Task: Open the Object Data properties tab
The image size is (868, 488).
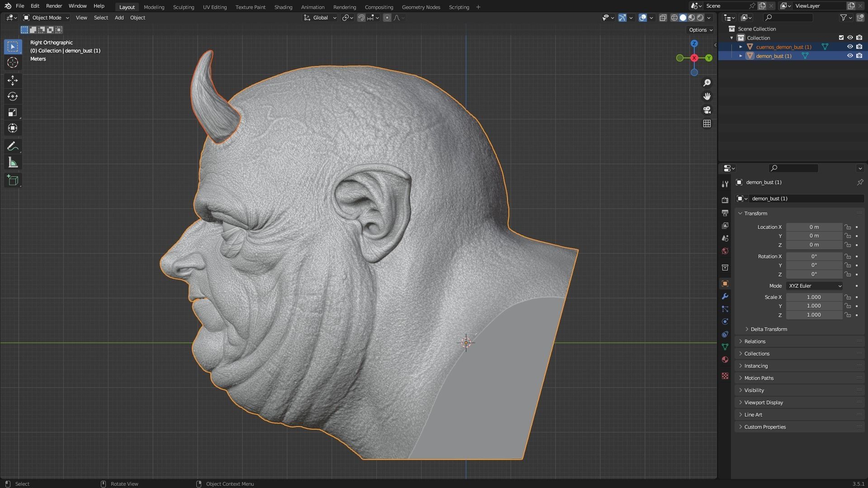Action: pyautogui.click(x=725, y=347)
